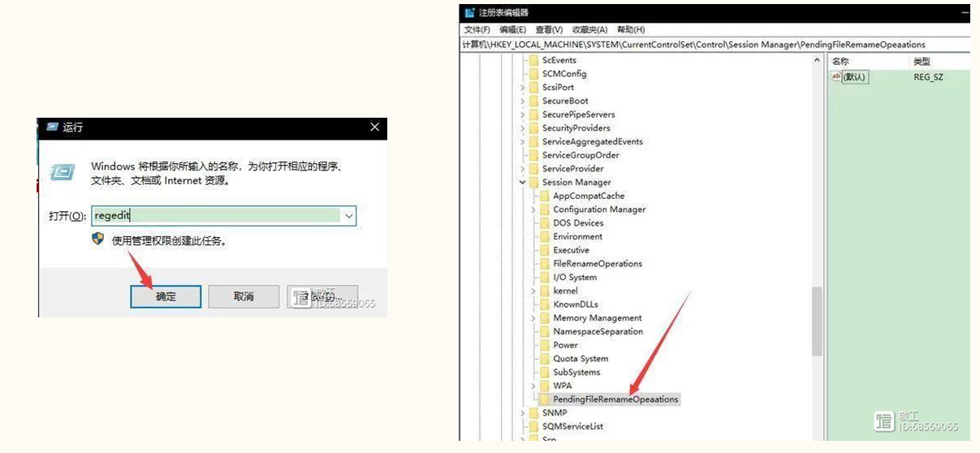Click the Registry Editor title bar icon
Screen dimensions: 980x453
click(x=468, y=12)
